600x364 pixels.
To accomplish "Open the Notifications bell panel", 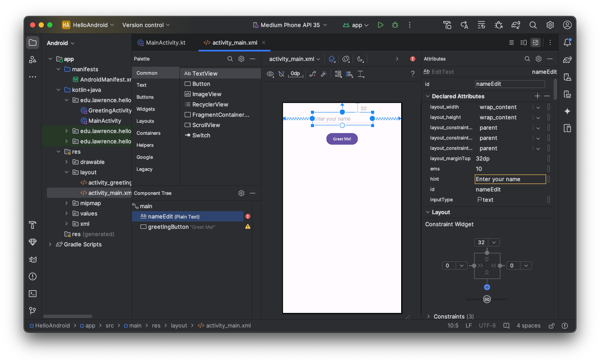I will click(567, 42).
